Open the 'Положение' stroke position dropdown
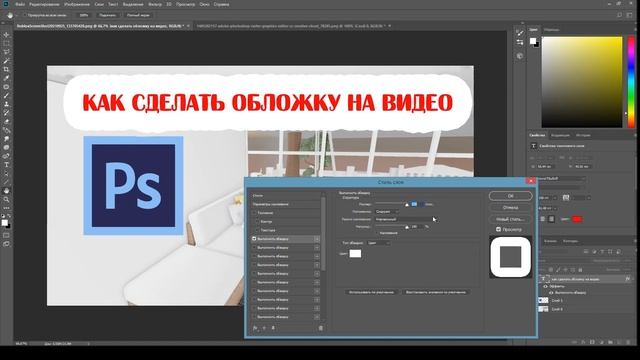Image resolution: width=640 pixels, height=360 pixels. [x=387, y=211]
